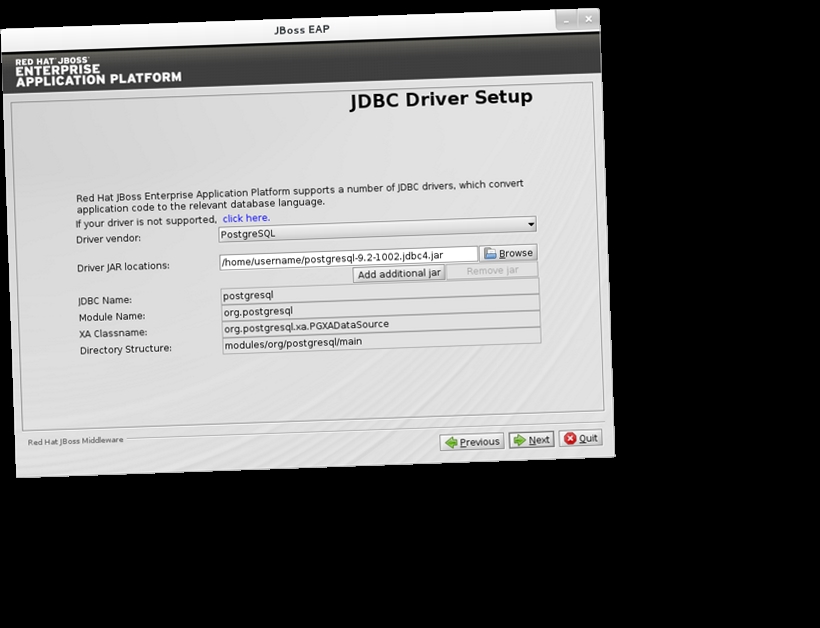Image resolution: width=820 pixels, height=628 pixels.
Task: Click the 'Driver JAR locations:' label
Action: click(x=123, y=267)
